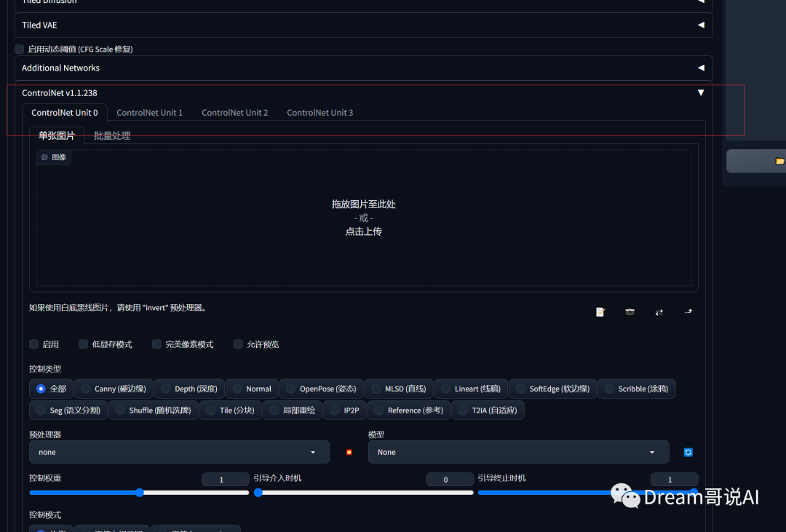Select OpenPose (姿态) control type
This screenshot has height=532, width=786.
pyautogui.click(x=322, y=389)
